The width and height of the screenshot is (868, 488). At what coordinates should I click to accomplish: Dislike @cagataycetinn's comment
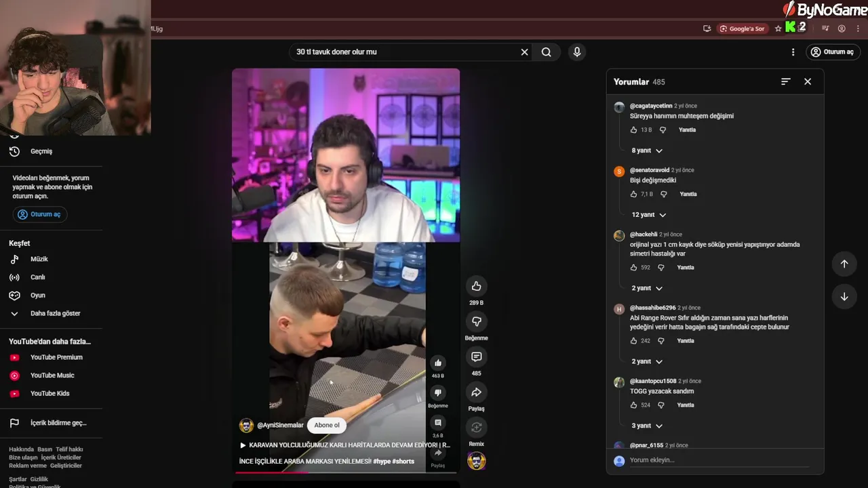point(663,129)
